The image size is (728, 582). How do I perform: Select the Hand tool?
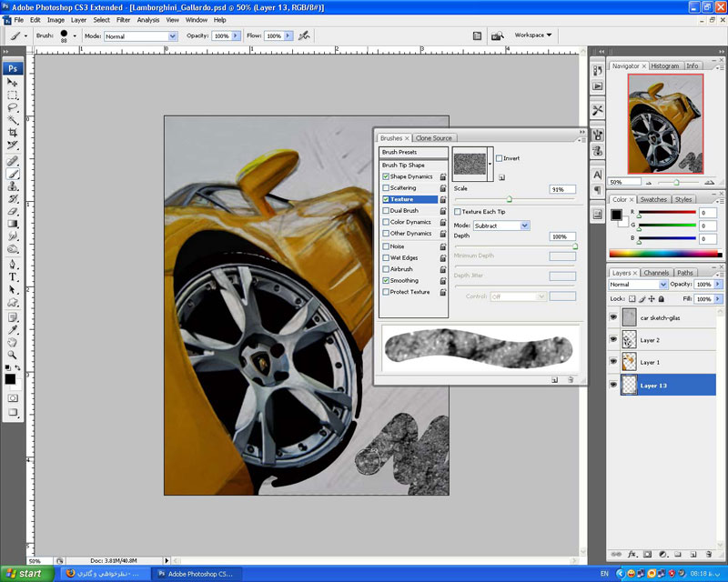[13, 343]
